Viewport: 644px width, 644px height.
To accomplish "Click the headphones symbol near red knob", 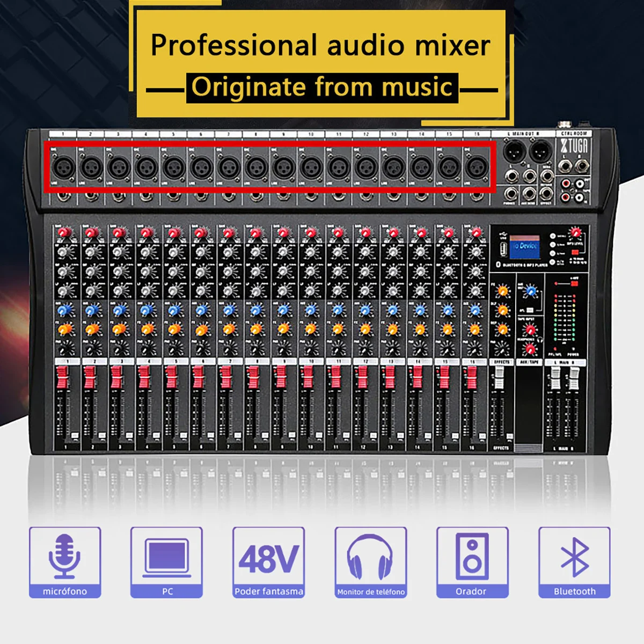I will point(539,340).
